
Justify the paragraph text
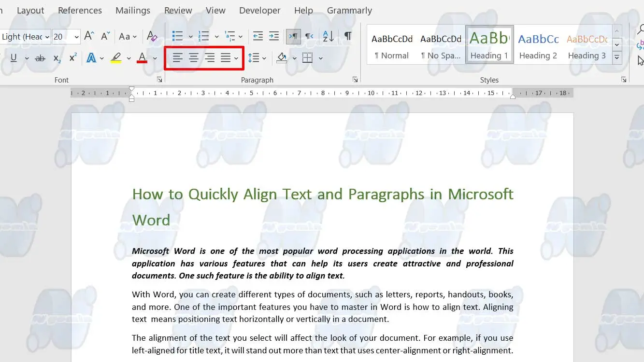226,58
